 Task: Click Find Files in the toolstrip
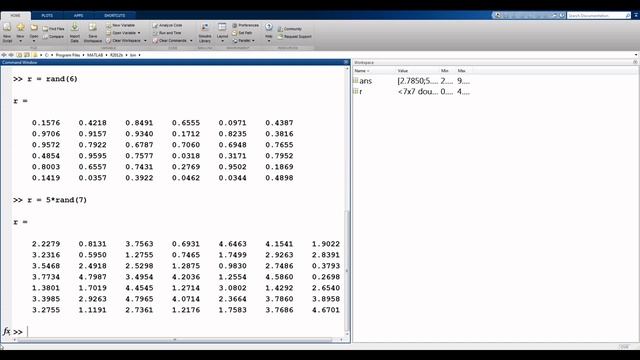[53, 29]
